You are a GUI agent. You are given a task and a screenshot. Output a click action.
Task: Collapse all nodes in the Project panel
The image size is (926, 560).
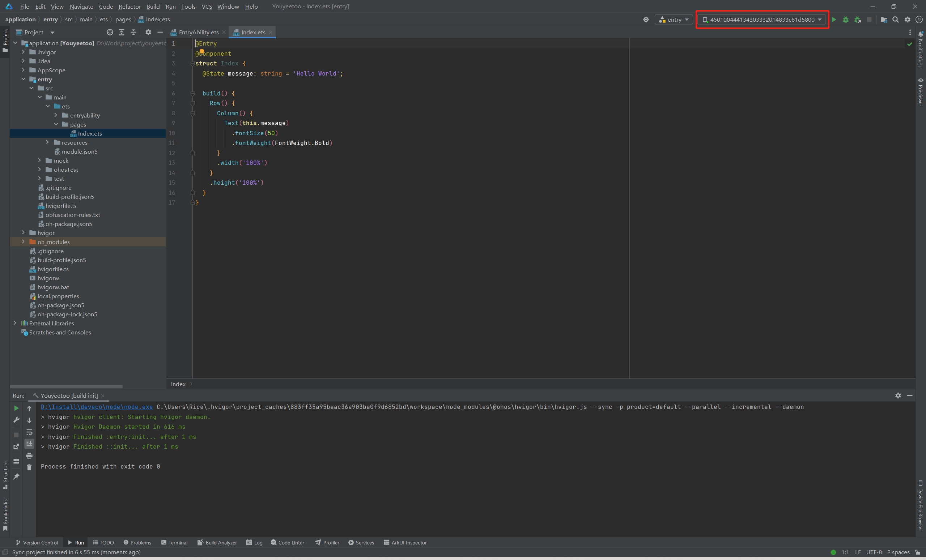tap(133, 32)
